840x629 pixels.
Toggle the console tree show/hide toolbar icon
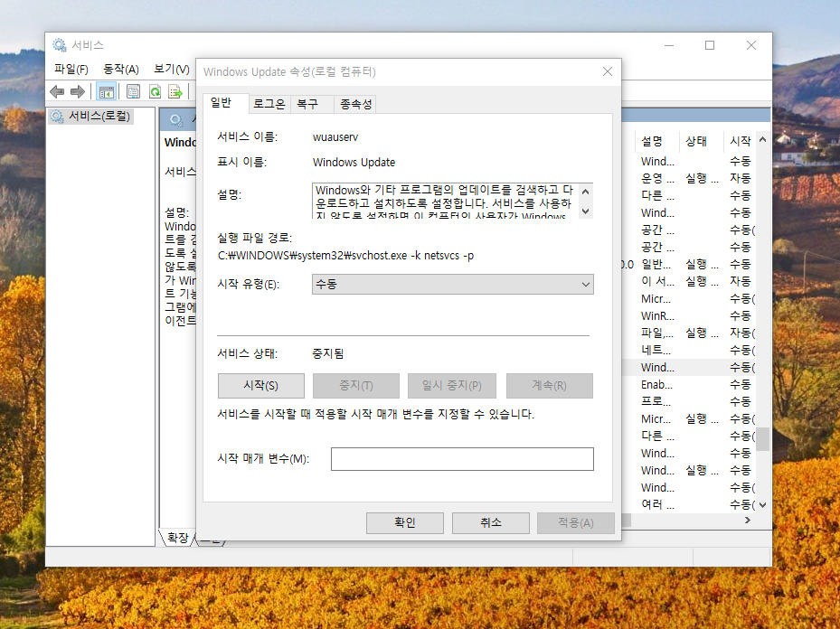coord(107,92)
